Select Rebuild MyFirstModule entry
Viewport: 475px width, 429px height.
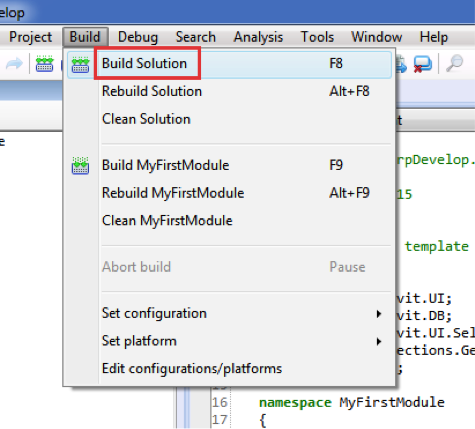tap(229, 193)
